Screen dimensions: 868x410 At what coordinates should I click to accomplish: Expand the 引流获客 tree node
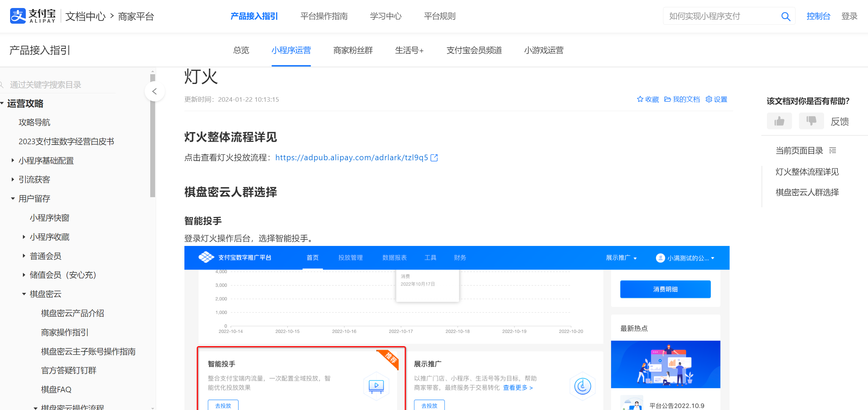13,179
